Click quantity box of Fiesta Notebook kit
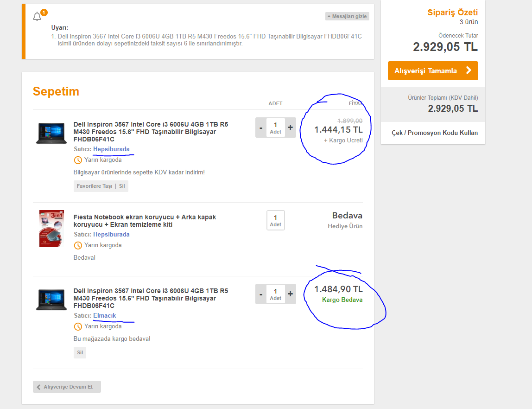Image resolution: width=532 pixels, height=409 pixels. 275,220
